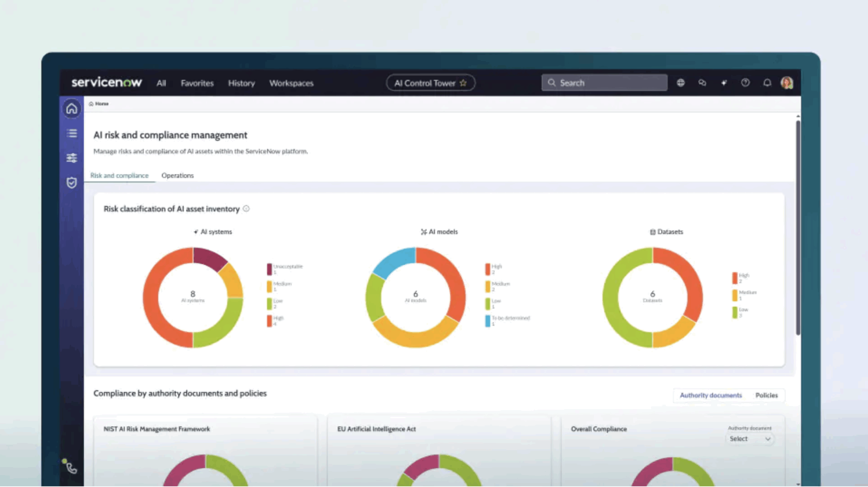The height and width of the screenshot is (487, 868).
Task: Click the Low legend swatch in AI systems
Action: [x=269, y=304]
